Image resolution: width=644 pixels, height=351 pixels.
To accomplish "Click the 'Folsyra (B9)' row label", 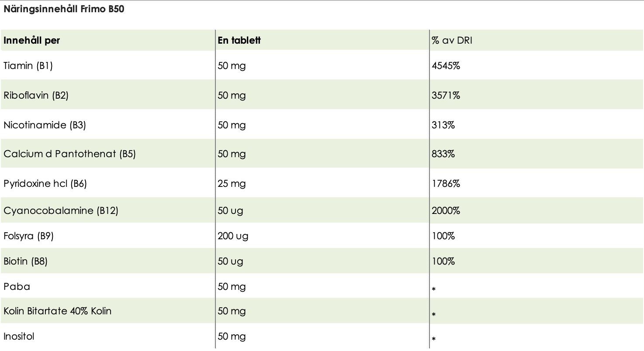I will coord(28,236).
